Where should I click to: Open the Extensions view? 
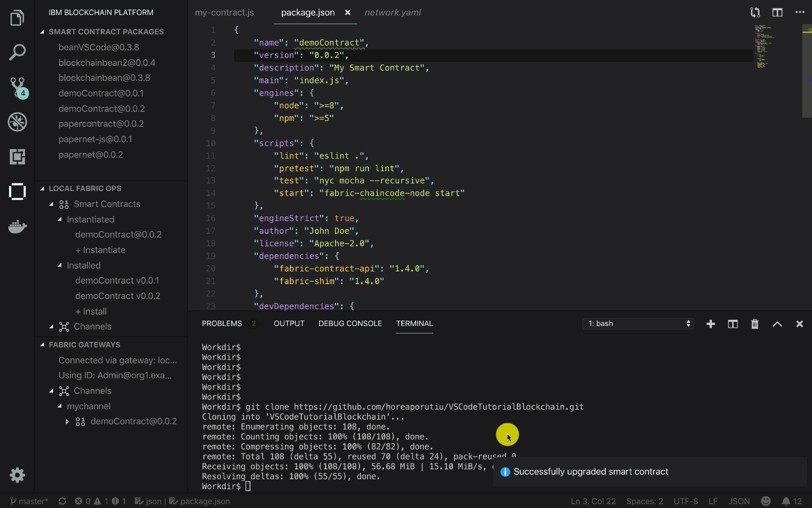17,157
